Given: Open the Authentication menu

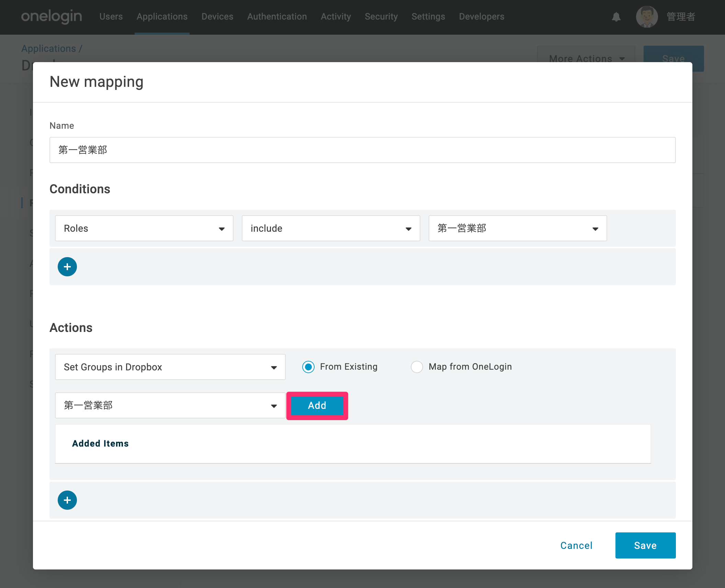Looking at the screenshot, I should coord(277,16).
